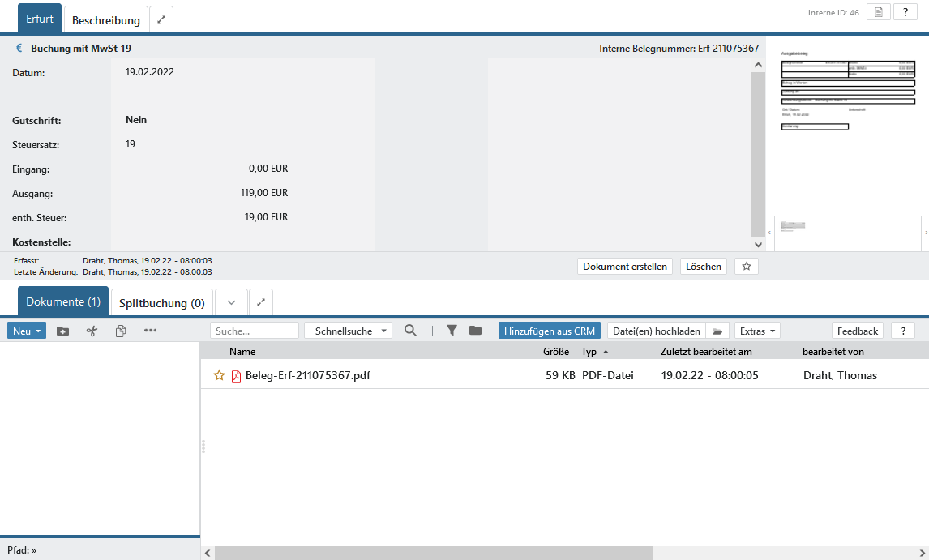Open the Neu dropdown
The width and height of the screenshot is (929, 560).
[27, 331]
